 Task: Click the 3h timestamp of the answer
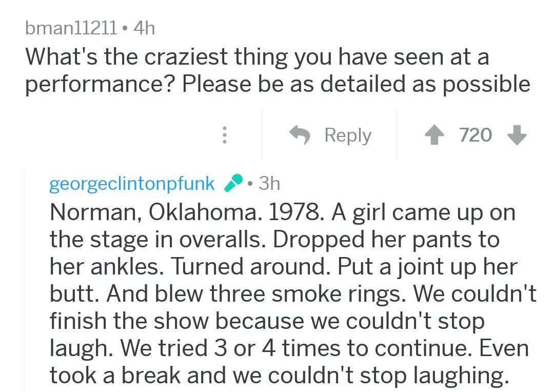[x=269, y=184]
